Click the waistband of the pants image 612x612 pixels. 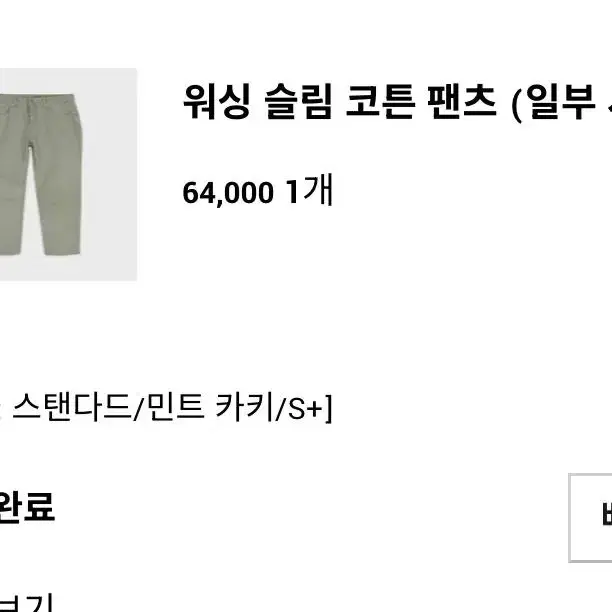[39, 100]
